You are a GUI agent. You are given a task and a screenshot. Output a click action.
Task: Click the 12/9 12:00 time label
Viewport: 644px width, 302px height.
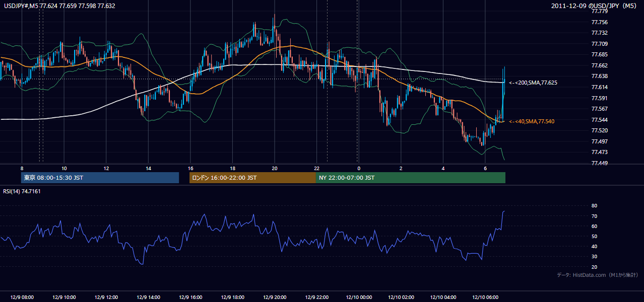click(106, 297)
